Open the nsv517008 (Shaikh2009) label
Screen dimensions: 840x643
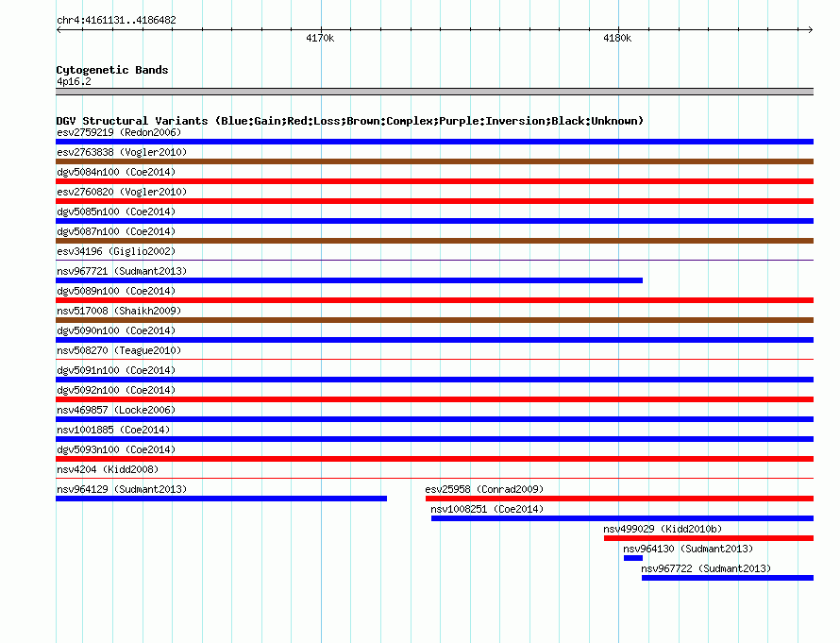pyautogui.click(x=118, y=311)
